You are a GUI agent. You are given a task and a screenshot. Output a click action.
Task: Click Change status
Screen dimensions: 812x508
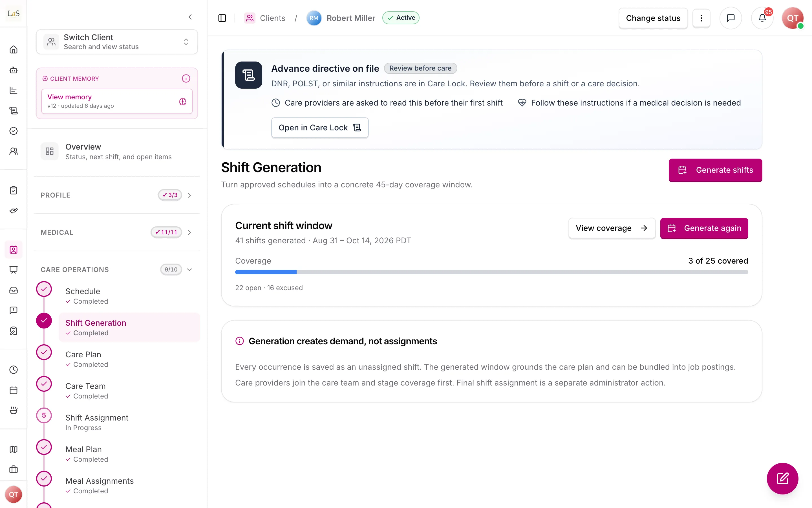(x=653, y=18)
